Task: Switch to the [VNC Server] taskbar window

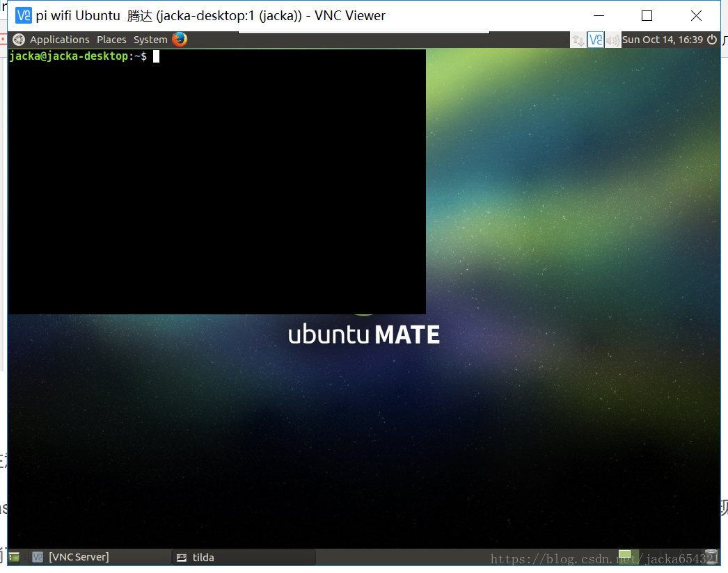Action: pyautogui.click(x=100, y=557)
